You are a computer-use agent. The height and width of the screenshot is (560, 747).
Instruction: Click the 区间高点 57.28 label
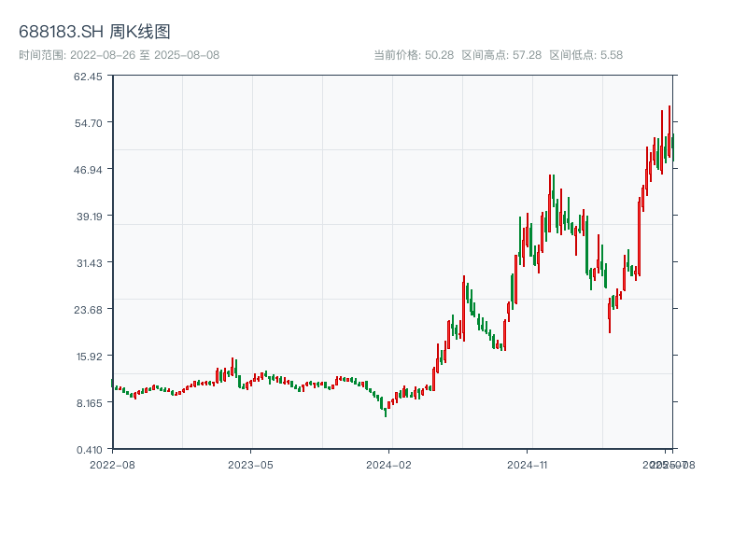[501, 55]
